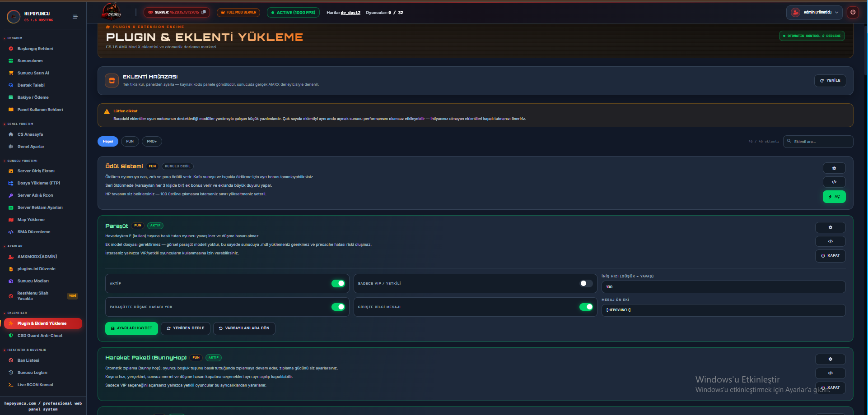Open Paraşüt settings gear icon
The width and height of the screenshot is (868, 415).
830,227
